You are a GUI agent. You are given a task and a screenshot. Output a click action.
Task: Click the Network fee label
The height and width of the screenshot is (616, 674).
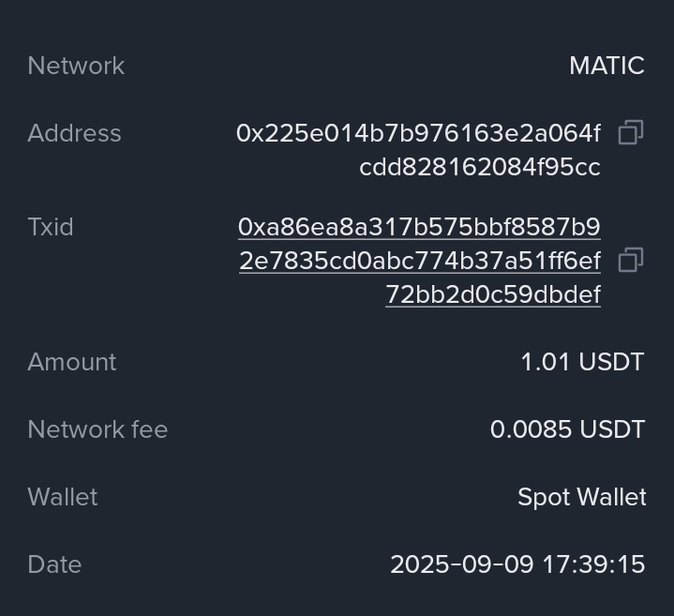[x=97, y=429]
